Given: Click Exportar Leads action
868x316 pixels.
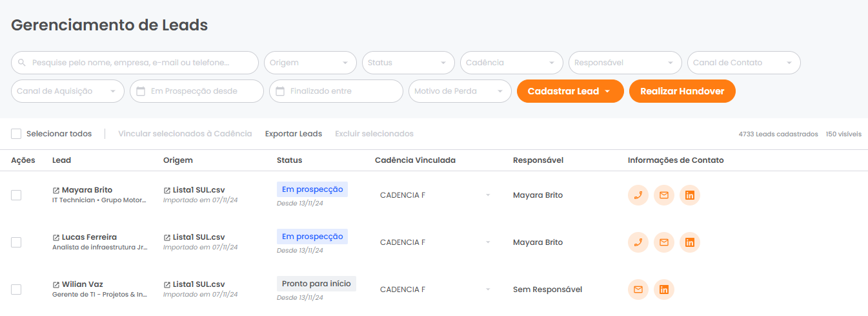Looking at the screenshot, I should click(x=294, y=134).
